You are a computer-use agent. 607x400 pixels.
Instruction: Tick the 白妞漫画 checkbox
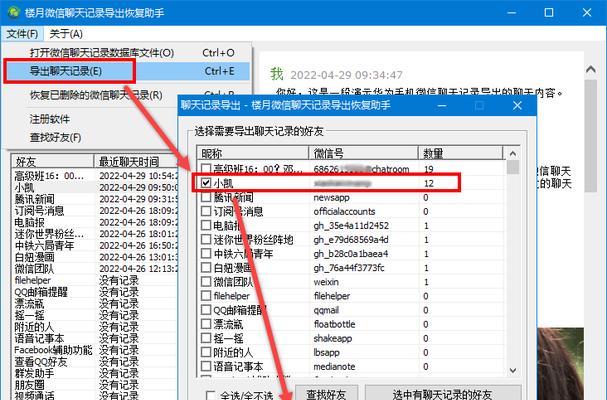[x=206, y=267]
